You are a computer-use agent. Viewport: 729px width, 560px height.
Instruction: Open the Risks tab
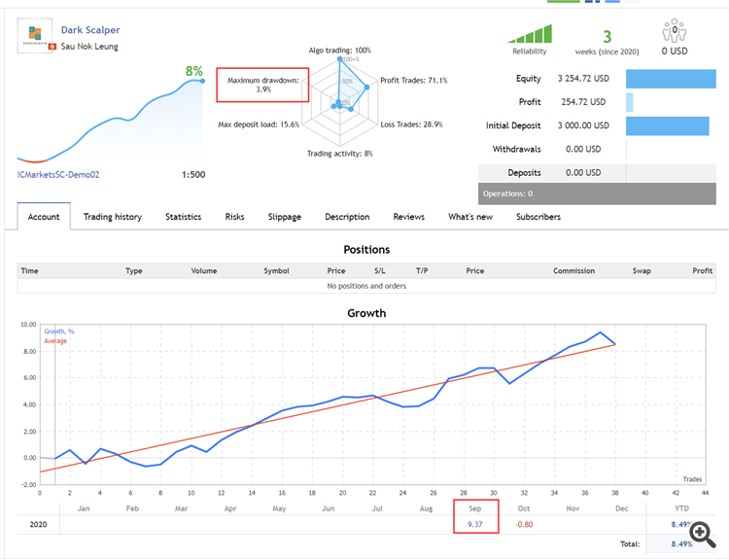pos(234,217)
